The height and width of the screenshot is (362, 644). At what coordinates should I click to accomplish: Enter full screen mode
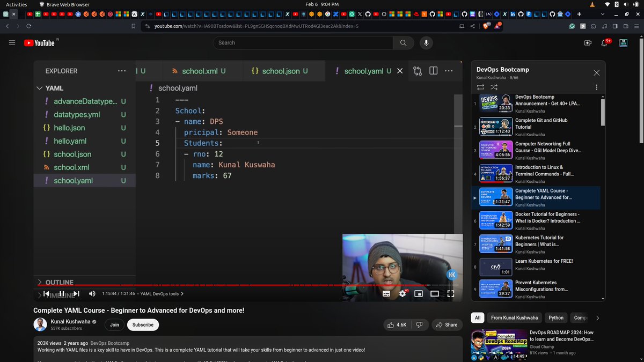click(451, 293)
